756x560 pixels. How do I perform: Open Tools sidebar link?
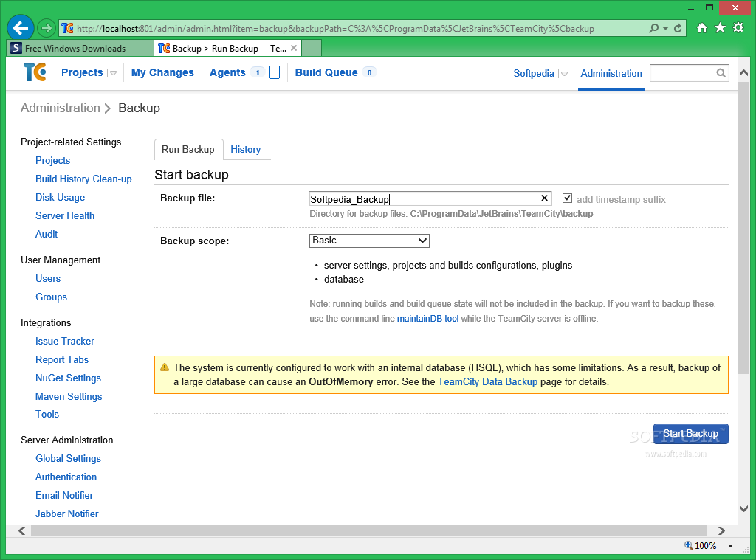pyautogui.click(x=47, y=414)
